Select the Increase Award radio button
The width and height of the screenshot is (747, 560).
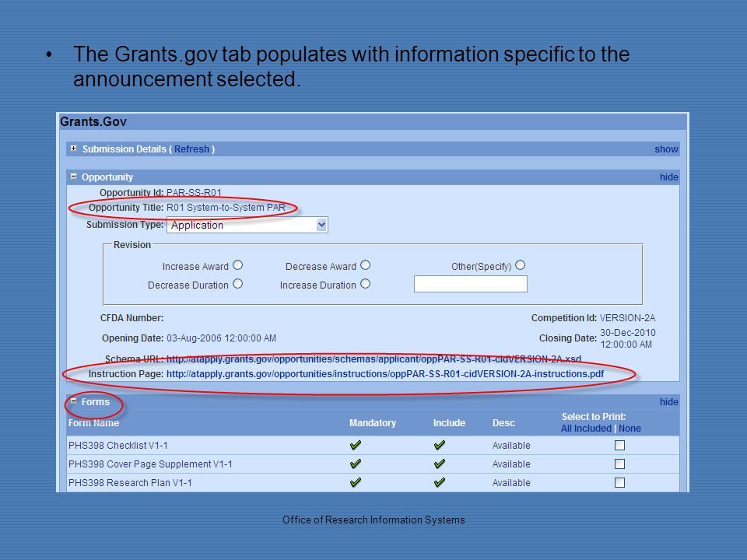[x=238, y=265]
